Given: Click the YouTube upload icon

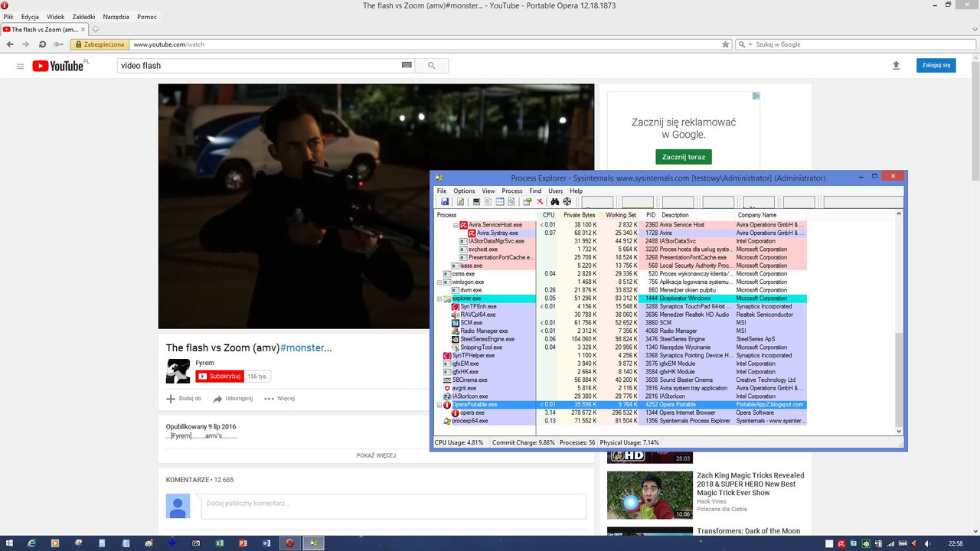Looking at the screenshot, I should (x=896, y=66).
